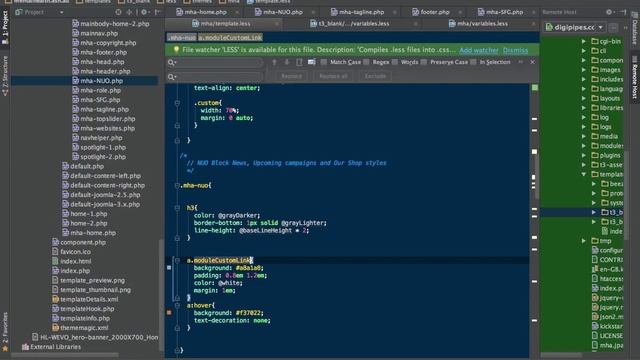The image size is (640, 360).
Task: Click the Add watcher link
Action: tap(479, 50)
